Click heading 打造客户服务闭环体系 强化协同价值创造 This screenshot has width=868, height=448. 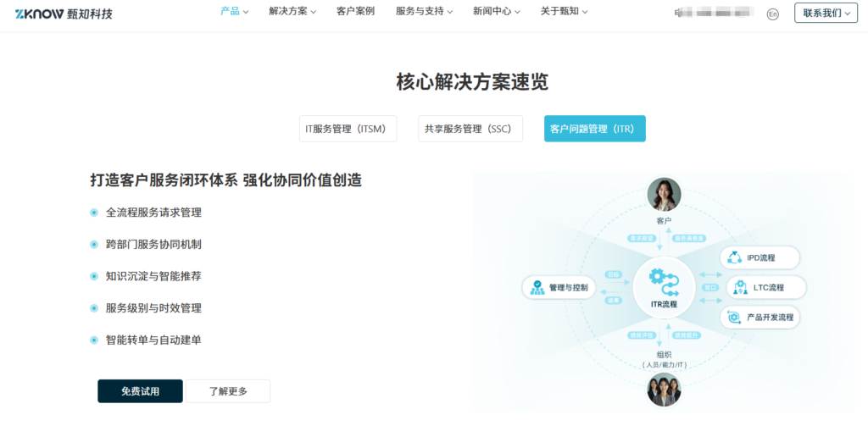tap(225, 180)
